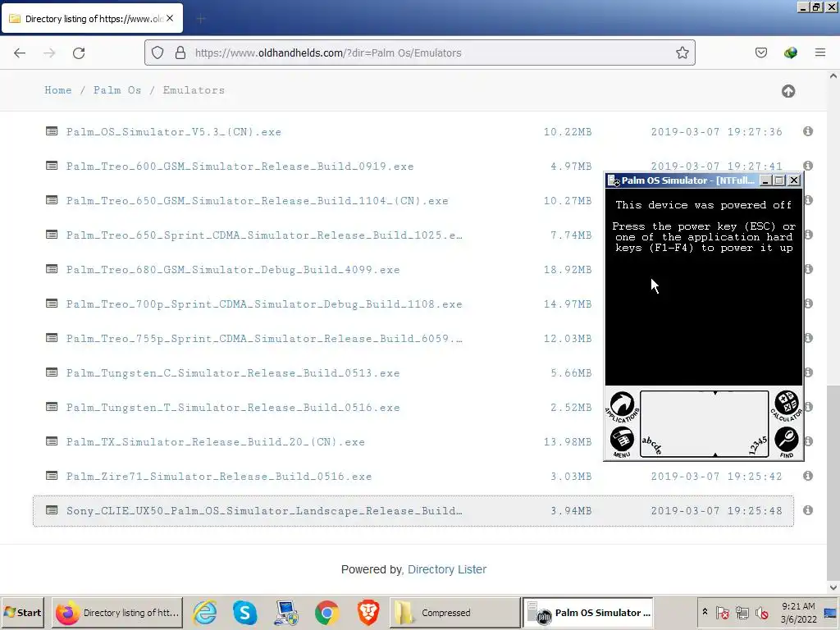This screenshot has height=630, width=840.
Task: Click file icon beside Palm_Treo_600_GSM_Simulator
Action: [x=52, y=166]
